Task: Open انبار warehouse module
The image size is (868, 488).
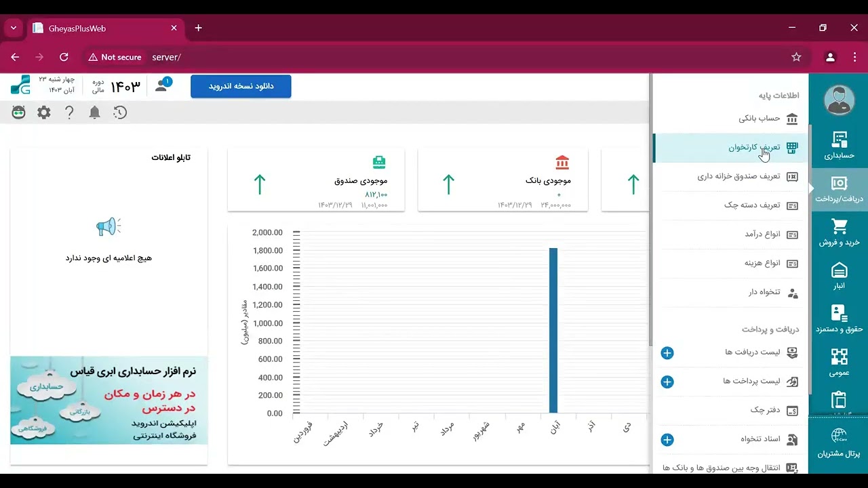Action: (839, 276)
